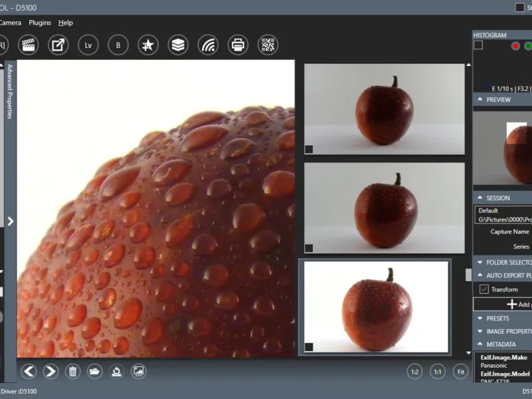Open folder icon in bottom toolbar
Image resolution: width=532 pixels, height=399 pixels.
coord(94,371)
